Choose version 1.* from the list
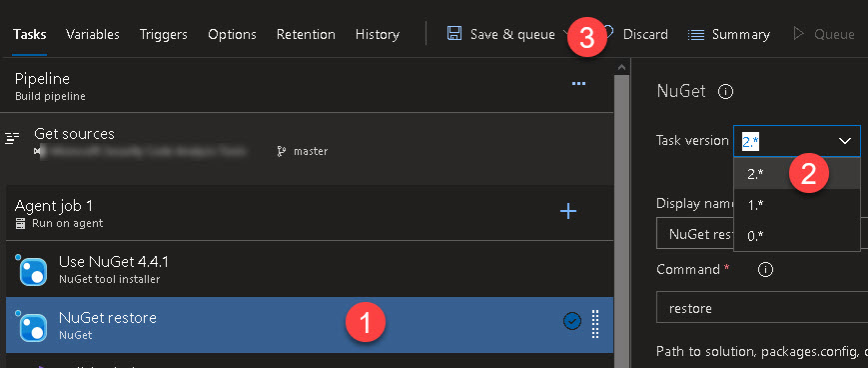Viewport: 868px width, 368px height. coord(797,205)
